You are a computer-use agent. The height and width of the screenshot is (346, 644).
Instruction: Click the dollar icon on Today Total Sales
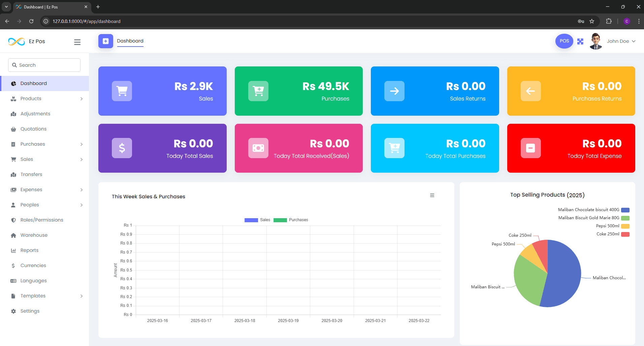click(122, 148)
